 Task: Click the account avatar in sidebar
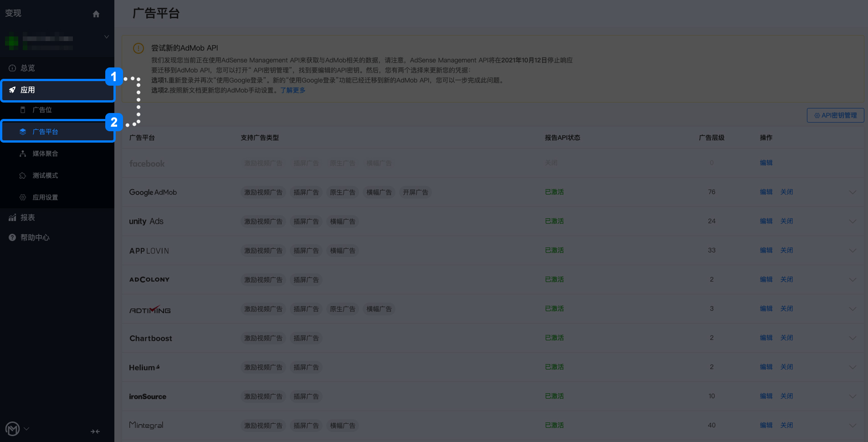click(x=11, y=42)
